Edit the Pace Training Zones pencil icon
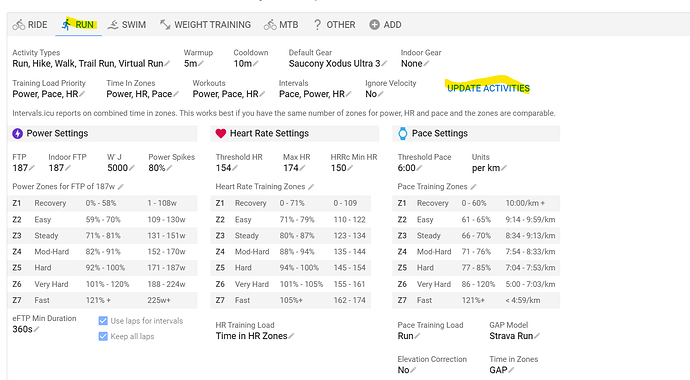Image resolution: width=690 pixels, height=380 pixels. pos(473,187)
